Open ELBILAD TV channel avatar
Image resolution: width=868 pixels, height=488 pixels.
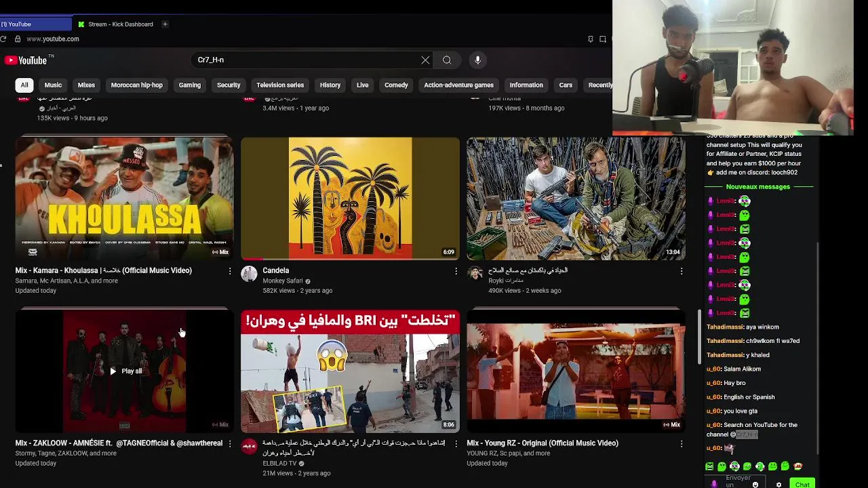249,446
